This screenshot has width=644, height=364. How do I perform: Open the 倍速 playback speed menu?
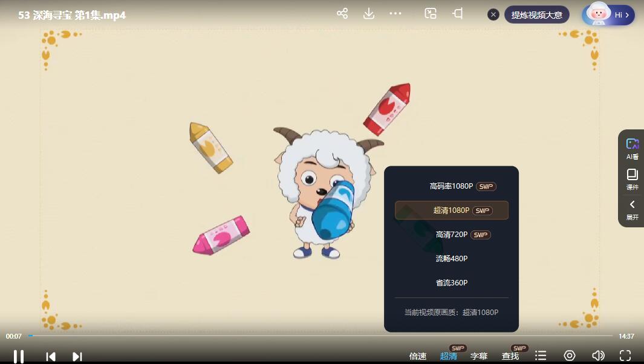[x=418, y=356]
